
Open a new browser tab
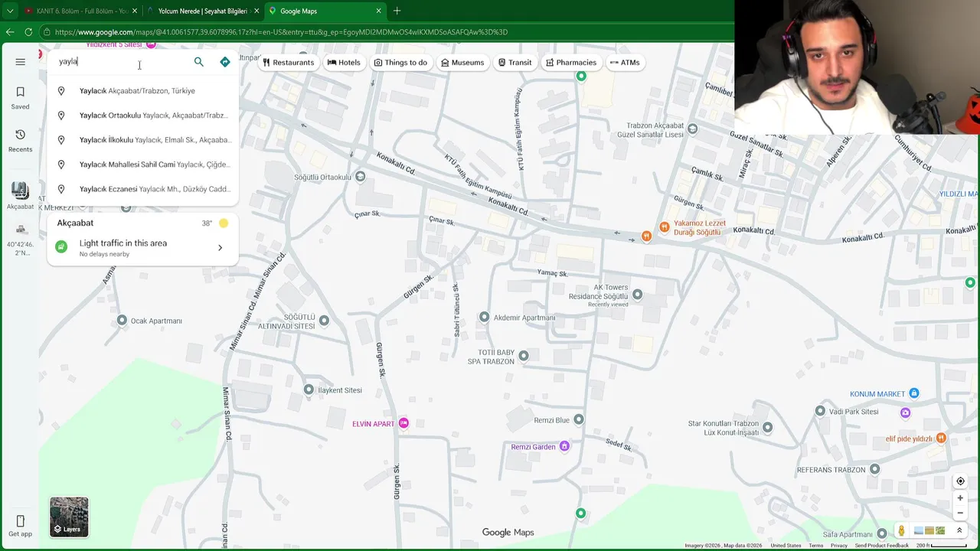click(397, 11)
